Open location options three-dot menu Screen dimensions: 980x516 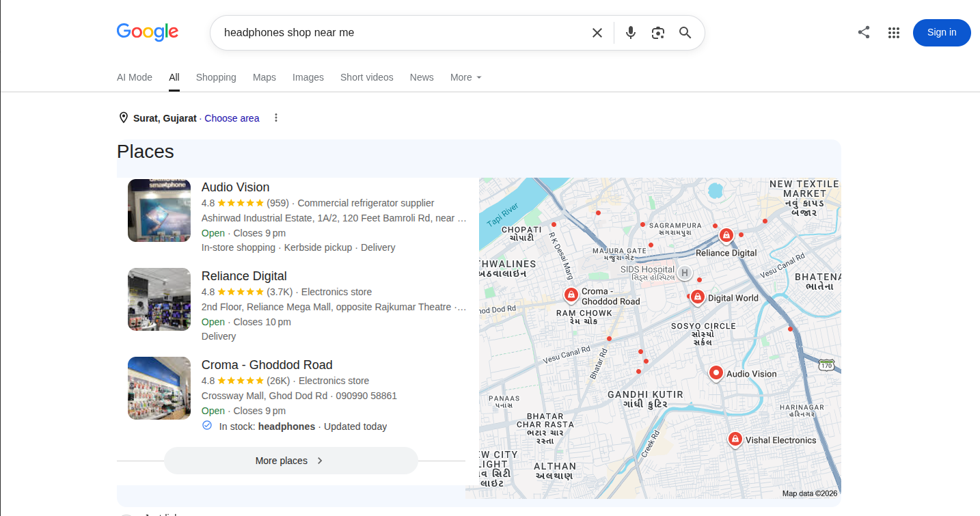click(x=276, y=118)
